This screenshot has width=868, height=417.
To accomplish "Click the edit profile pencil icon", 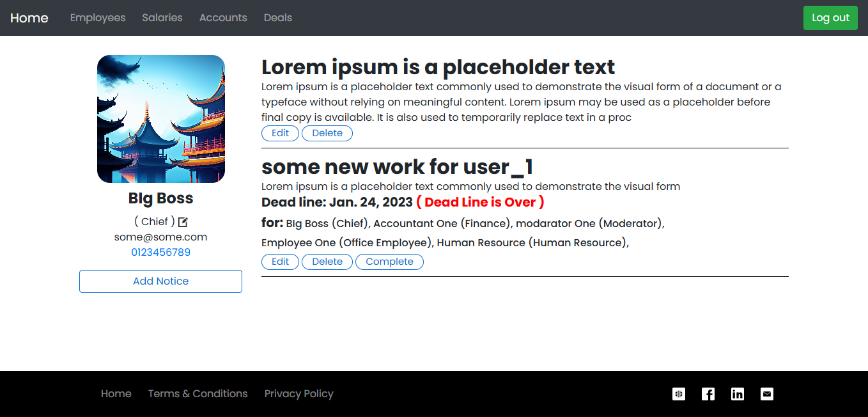I will point(183,222).
